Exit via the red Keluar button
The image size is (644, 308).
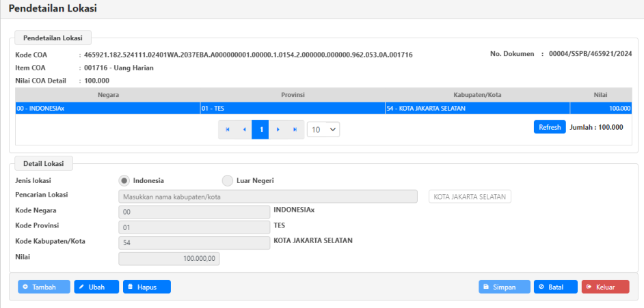(605, 287)
